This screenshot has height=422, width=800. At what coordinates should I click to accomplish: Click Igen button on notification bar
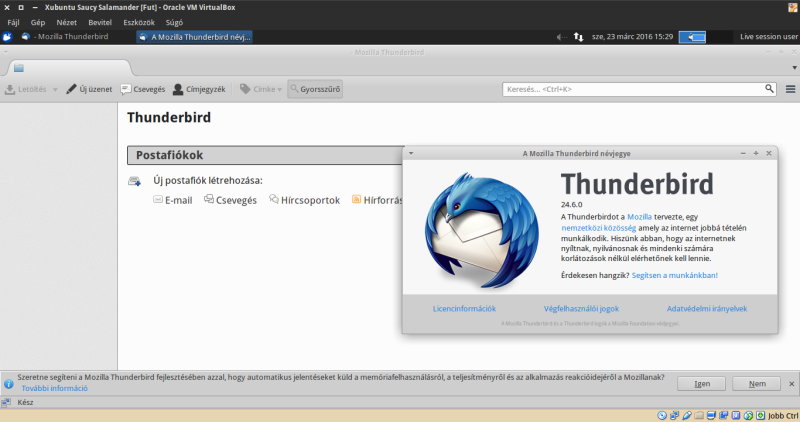coord(702,384)
